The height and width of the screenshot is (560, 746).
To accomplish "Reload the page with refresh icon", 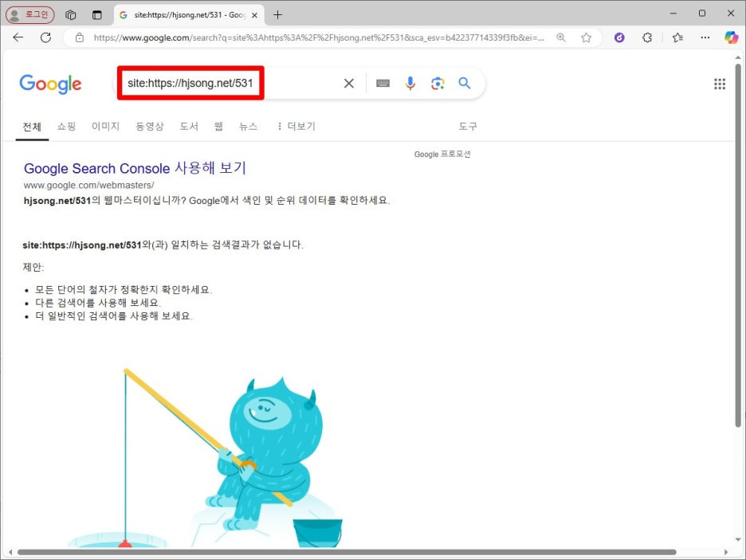I will tap(45, 37).
